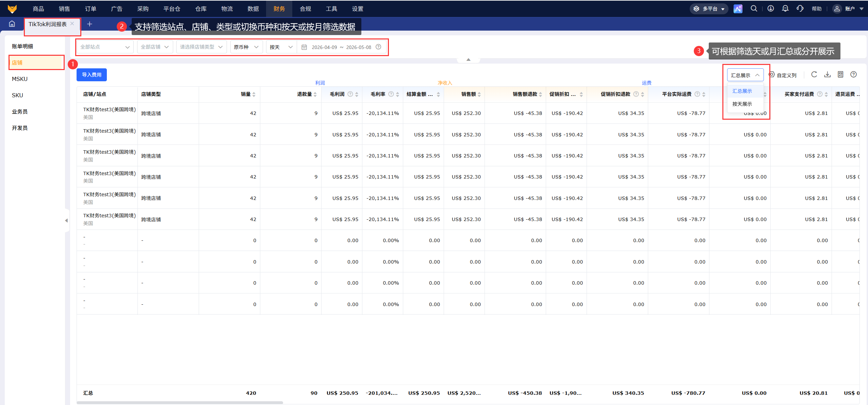Open customer service headset icon
The width and height of the screenshot is (868, 405).
pyautogui.click(x=800, y=9)
